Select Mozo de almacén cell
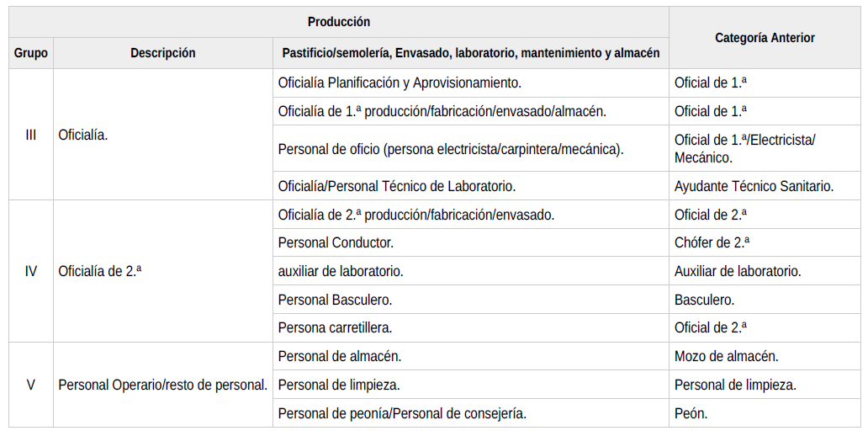 coord(765,356)
